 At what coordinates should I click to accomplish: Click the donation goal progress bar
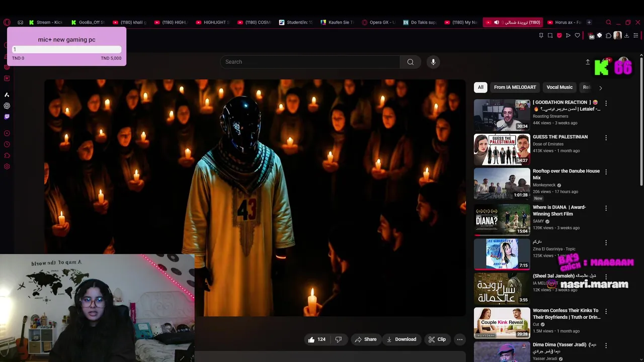click(x=66, y=49)
